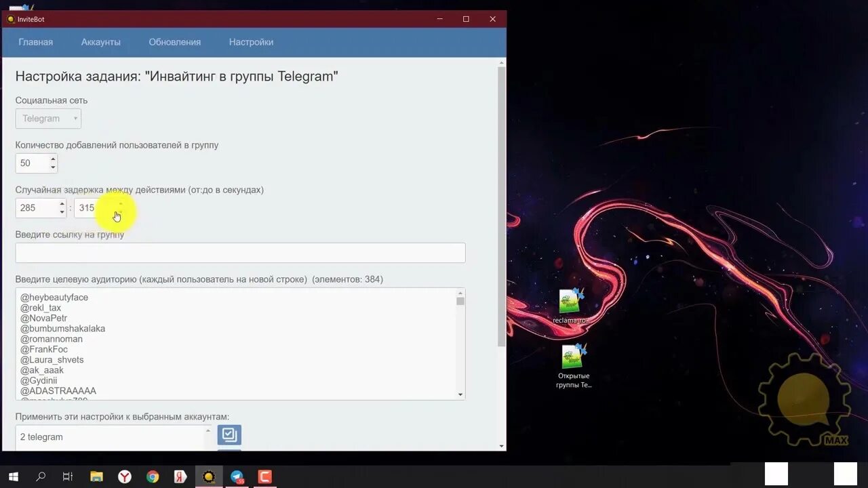Open the reclama desktop file icon

(x=572, y=306)
